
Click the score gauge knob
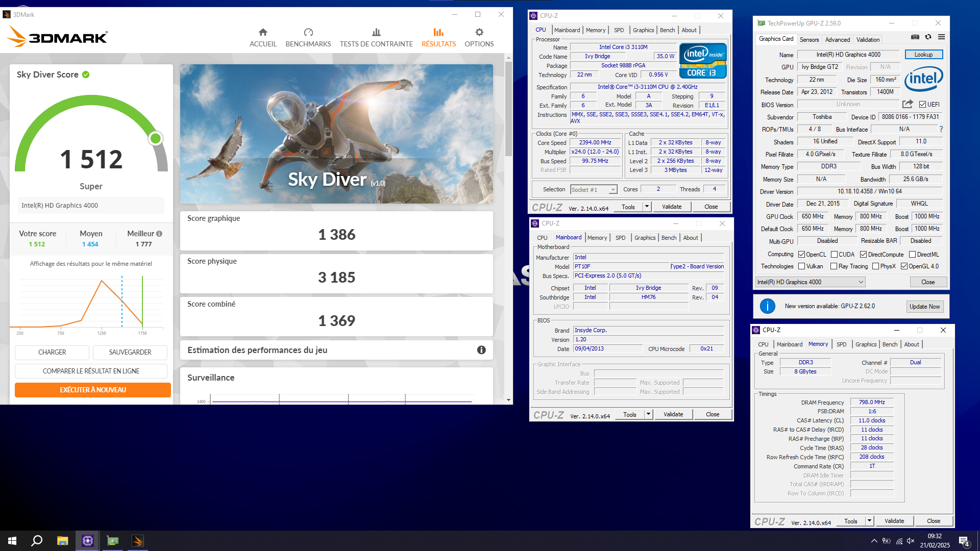[x=156, y=138]
